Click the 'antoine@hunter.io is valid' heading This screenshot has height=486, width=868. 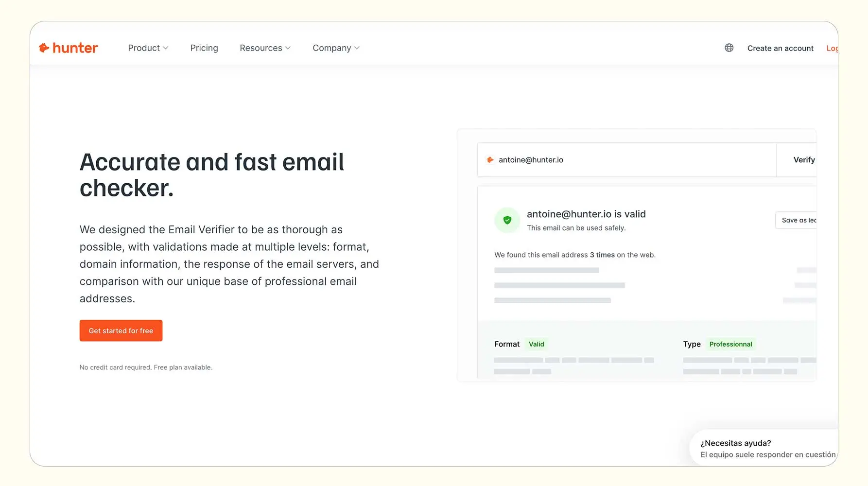pos(586,214)
